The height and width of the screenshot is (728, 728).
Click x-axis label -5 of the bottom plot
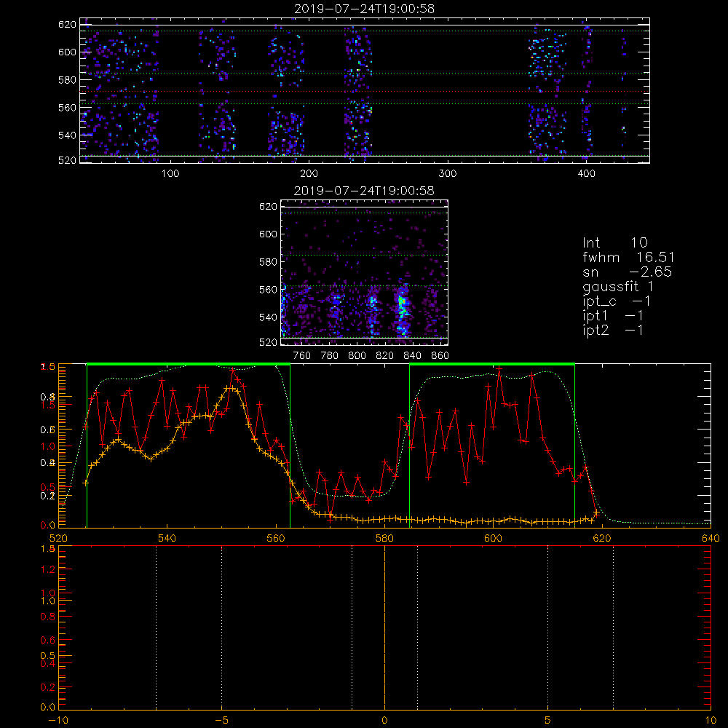point(222,720)
